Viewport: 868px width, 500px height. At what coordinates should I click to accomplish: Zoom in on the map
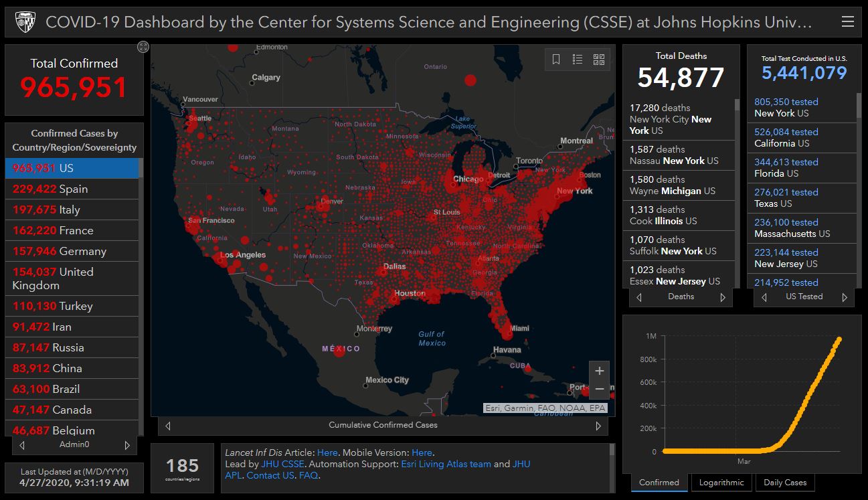(x=599, y=371)
